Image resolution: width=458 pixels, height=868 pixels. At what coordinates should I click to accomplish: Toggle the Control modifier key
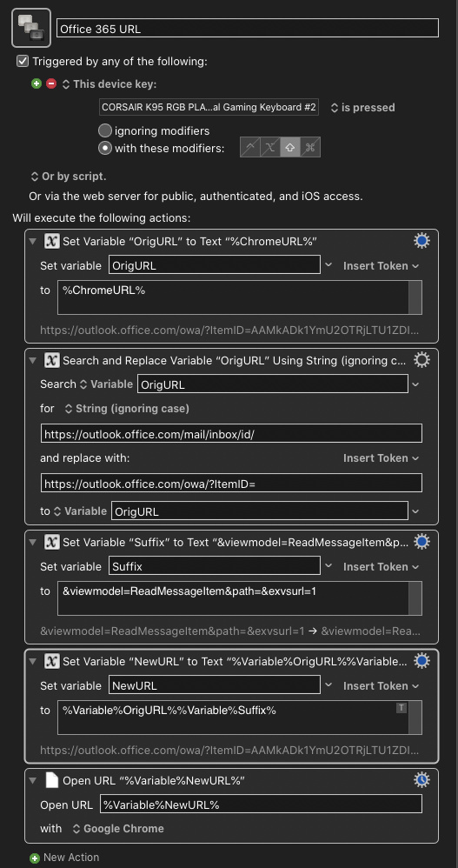point(250,147)
